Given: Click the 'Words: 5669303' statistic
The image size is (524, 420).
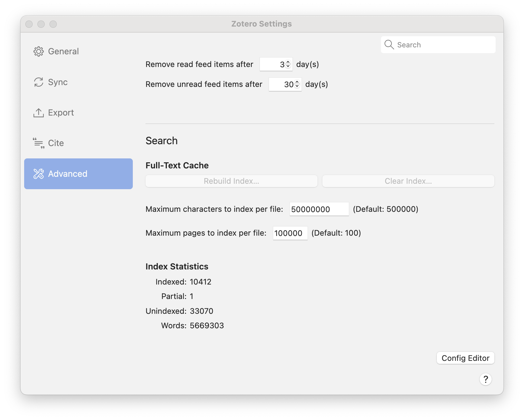Looking at the screenshot, I should (193, 326).
